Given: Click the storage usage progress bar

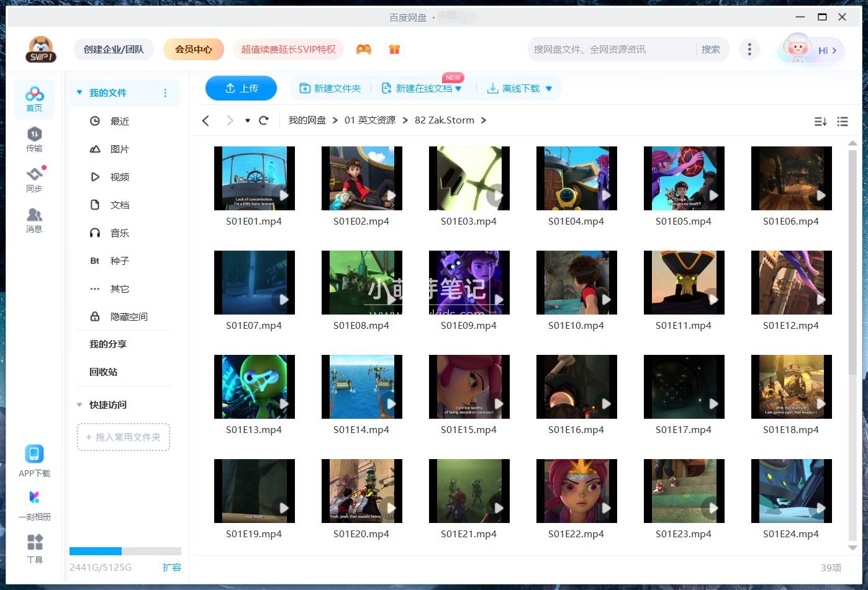Looking at the screenshot, I should tap(124, 551).
